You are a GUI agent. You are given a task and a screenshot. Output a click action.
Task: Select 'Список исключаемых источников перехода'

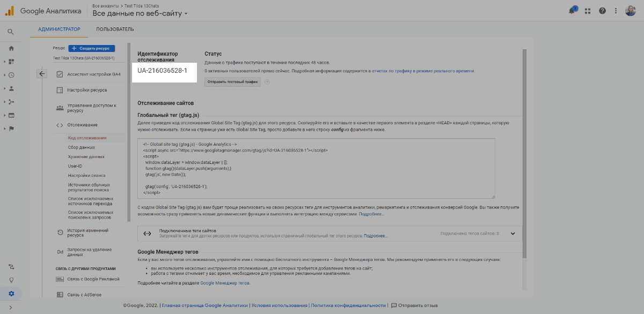point(91,201)
